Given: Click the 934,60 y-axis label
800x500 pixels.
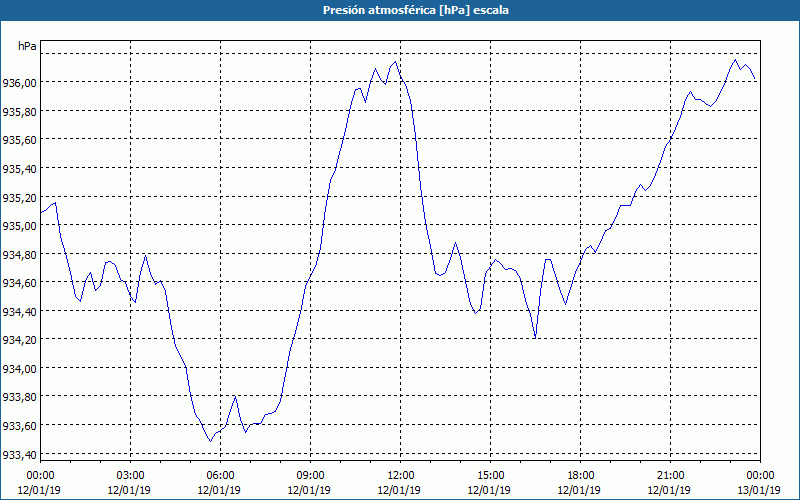Looking at the screenshot, I should pyautogui.click(x=19, y=282).
